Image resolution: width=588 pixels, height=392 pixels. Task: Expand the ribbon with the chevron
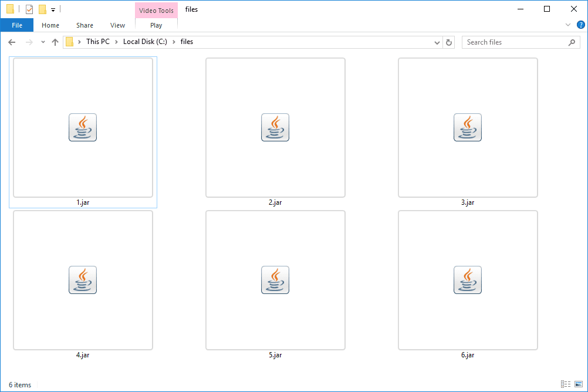(x=567, y=25)
